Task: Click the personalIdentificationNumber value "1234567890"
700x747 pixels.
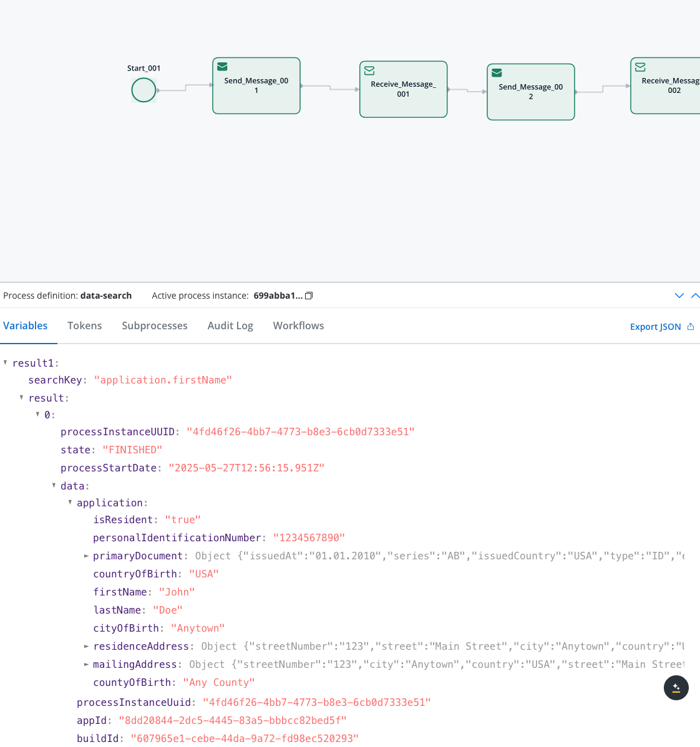Action: tap(309, 538)
